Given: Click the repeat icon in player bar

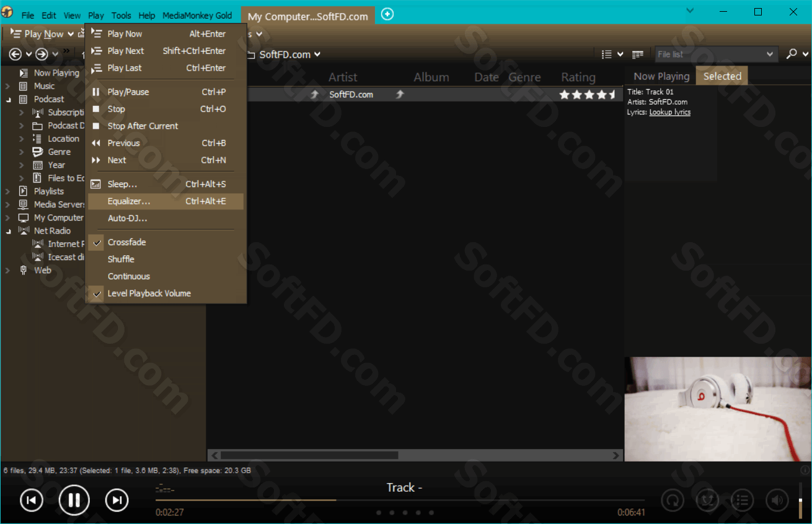Looking at the screenshot, I should tap(673, 499).
